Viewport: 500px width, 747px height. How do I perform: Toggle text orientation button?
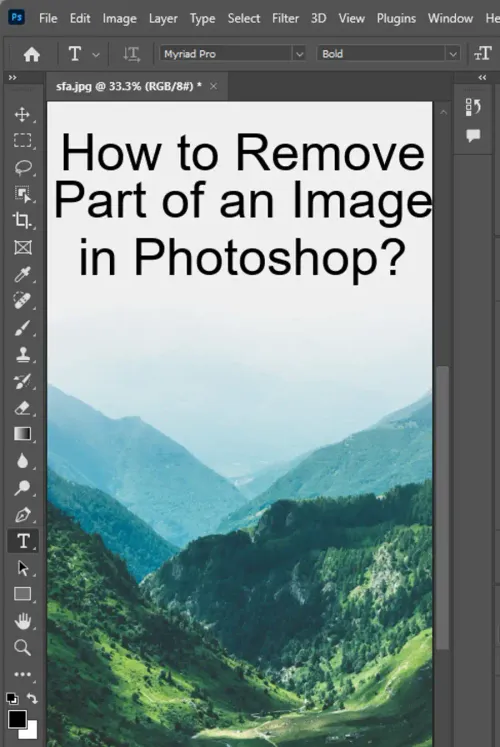131,54
